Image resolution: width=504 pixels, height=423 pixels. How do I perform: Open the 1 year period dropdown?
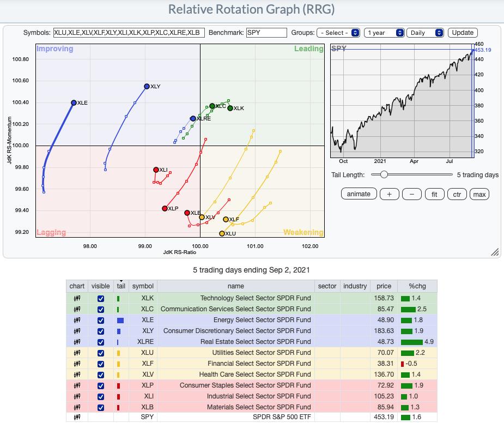click(384, 33)
